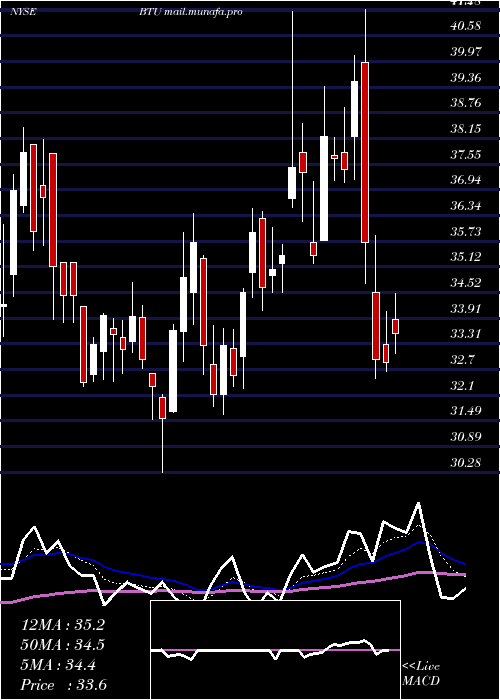Click the 39.97 price axis label
This screenshot has width=500, height=700.
pyautogui.click(x=466, y=51)
